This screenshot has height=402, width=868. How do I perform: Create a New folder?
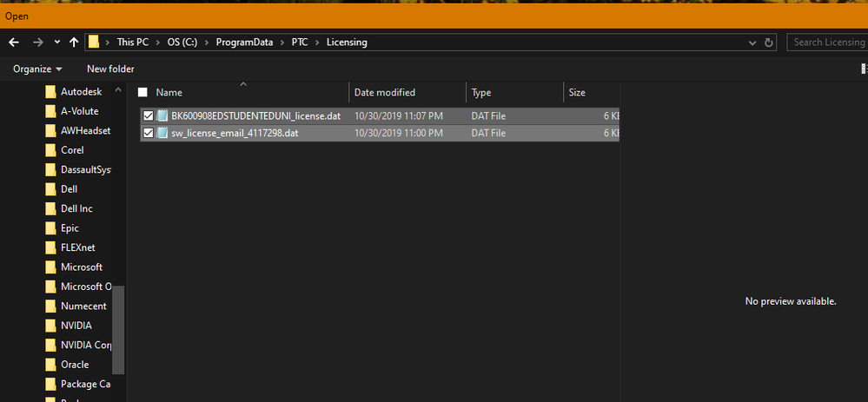[110, 69]
